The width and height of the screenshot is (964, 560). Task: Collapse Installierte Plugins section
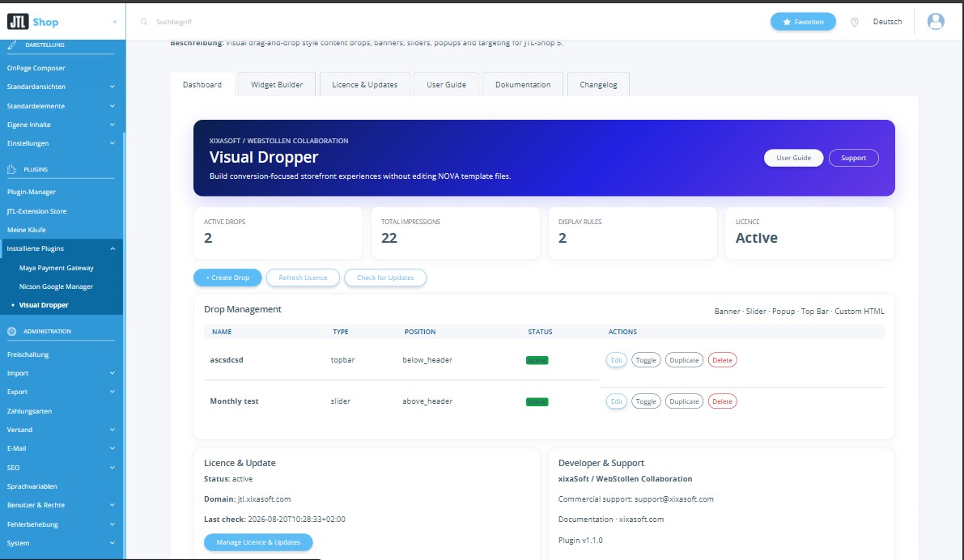click(61, 248)
